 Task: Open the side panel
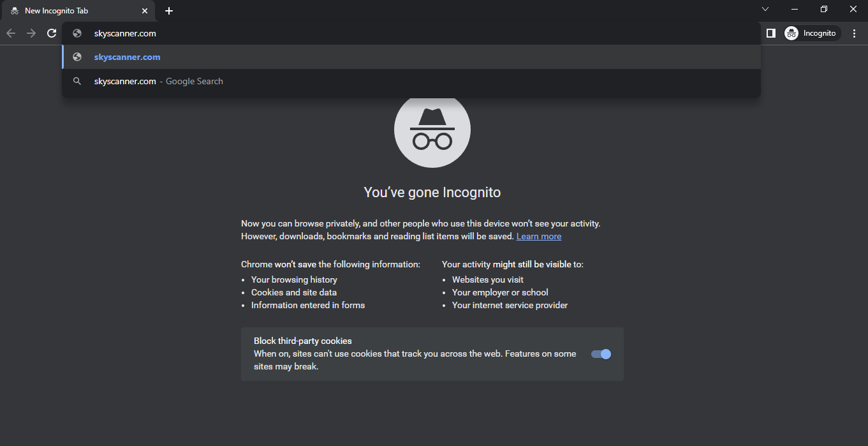tap(770, 33)
